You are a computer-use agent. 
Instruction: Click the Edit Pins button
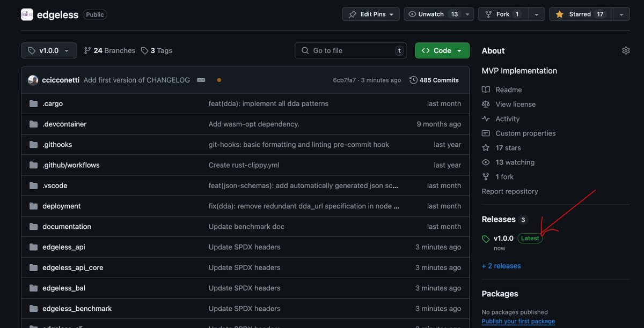[x=371, y=14]
